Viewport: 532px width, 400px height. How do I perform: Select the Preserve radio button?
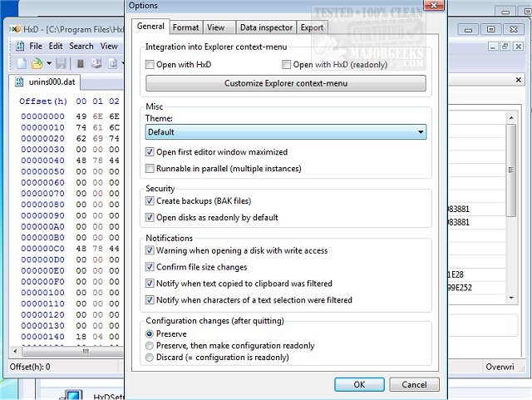click(x=150, y=334)
